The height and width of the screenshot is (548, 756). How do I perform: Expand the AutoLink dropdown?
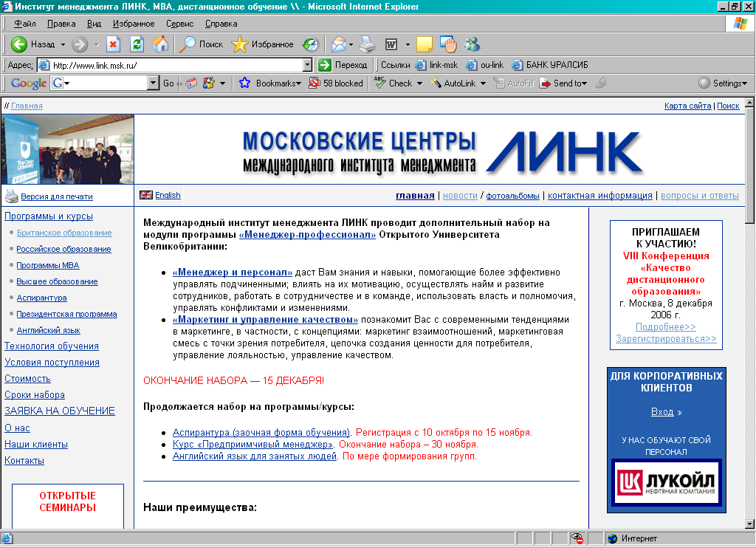[483, 83]
